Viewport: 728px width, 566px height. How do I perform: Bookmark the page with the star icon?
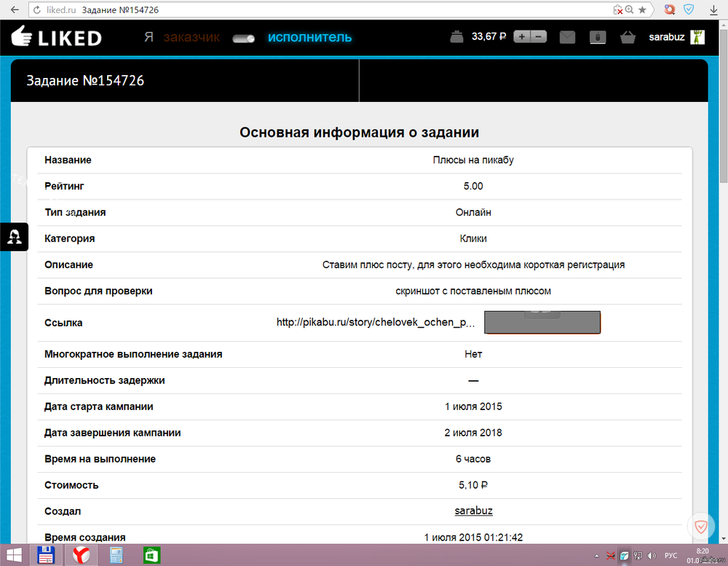click(642, 10)
